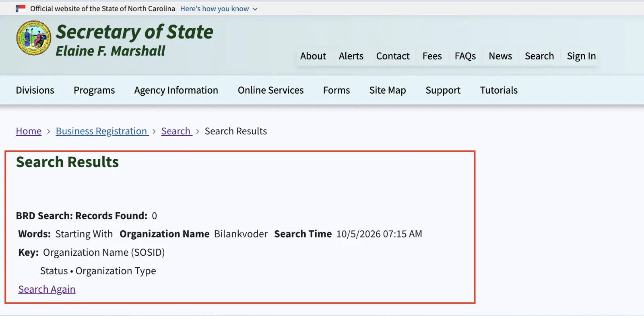Go to the Home breadcrumb link
Screen dimensions: 644x316
click(x=29, y=131)
